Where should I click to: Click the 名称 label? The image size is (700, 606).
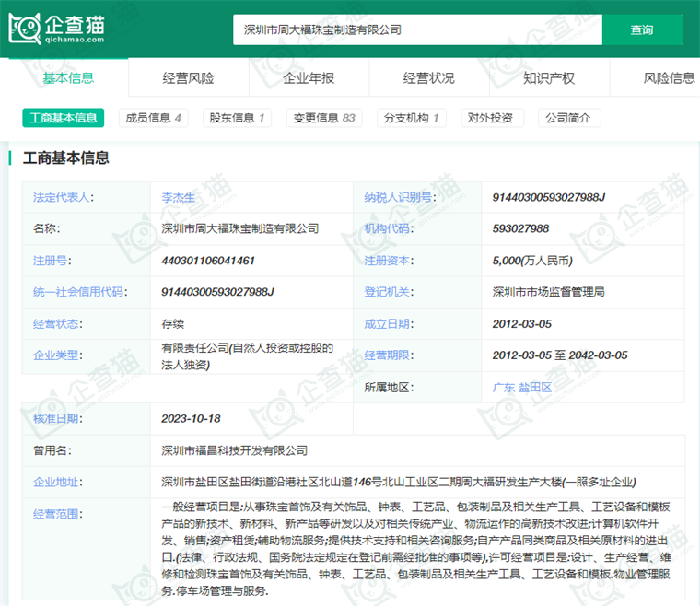coord(46,228)
